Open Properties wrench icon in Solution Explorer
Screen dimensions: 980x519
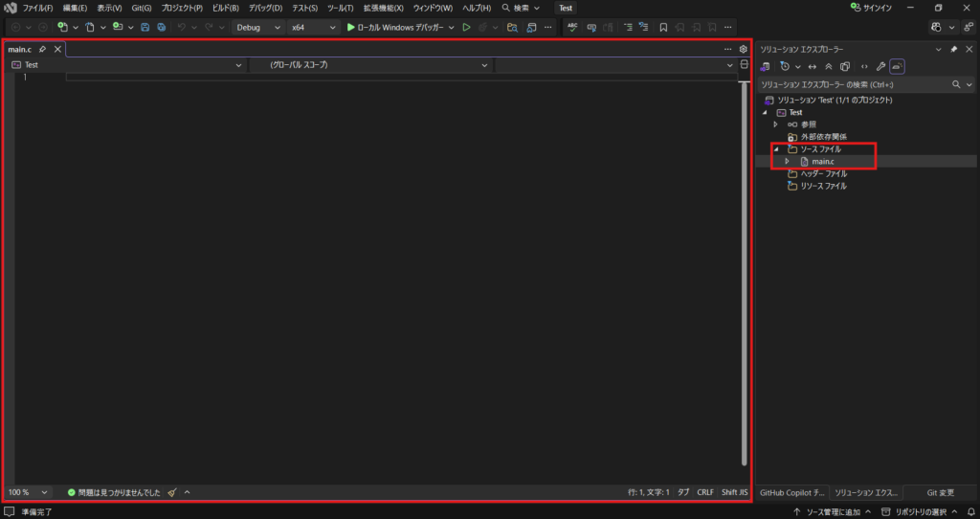880,66
